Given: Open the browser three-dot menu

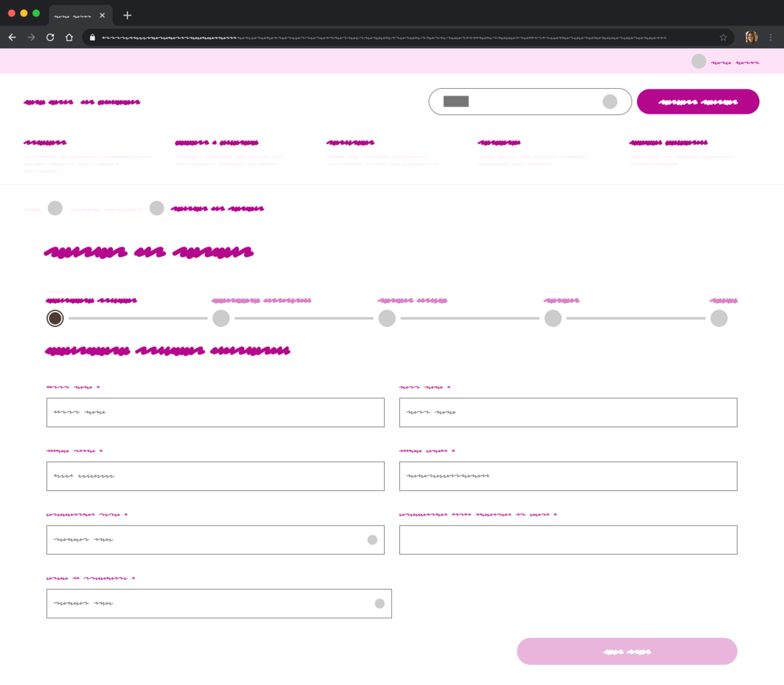Looking at the screenshot, I should click(x=771, y=37).
